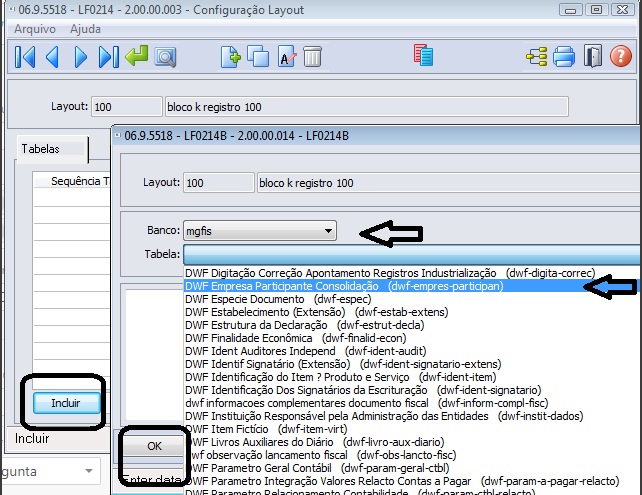Image resolution: width=642 pixels, height=495 pixels.
Task: Open the Ajuda menu
Action: (x=85, y=29)
